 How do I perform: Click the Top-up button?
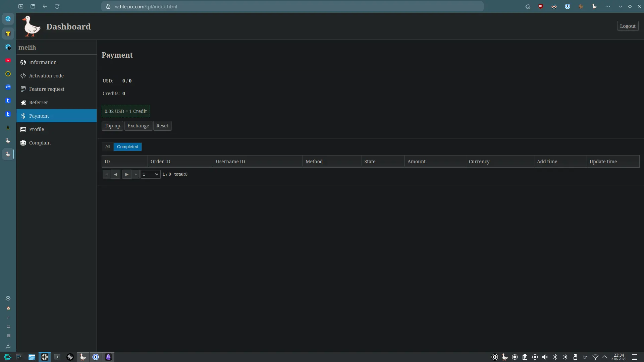112,126
